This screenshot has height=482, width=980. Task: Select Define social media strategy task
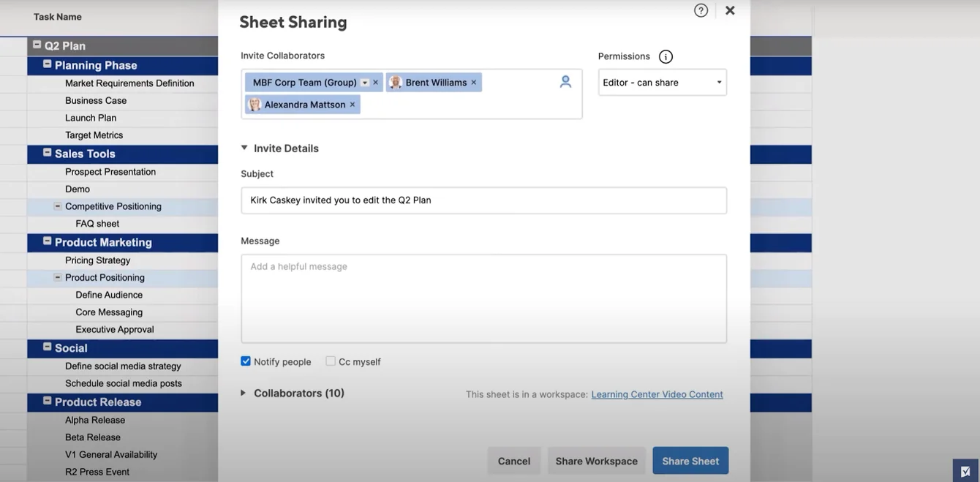[123, 366]
